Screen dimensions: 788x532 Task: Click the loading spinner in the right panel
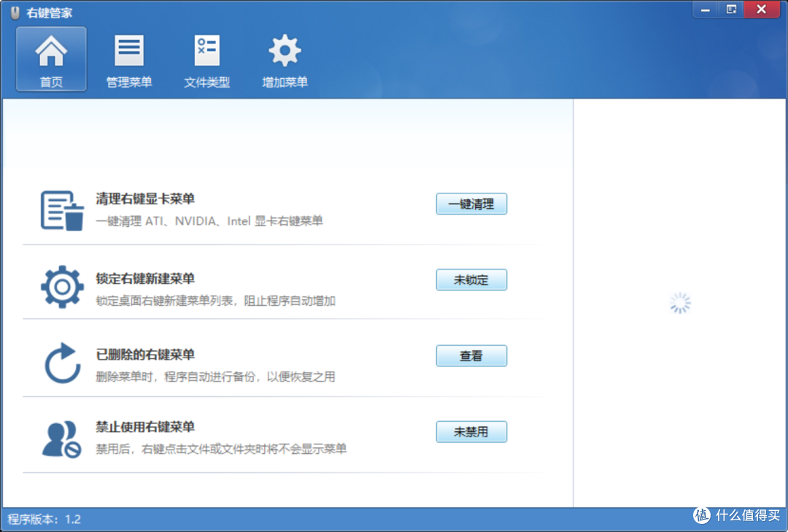[x=681, y=303]
